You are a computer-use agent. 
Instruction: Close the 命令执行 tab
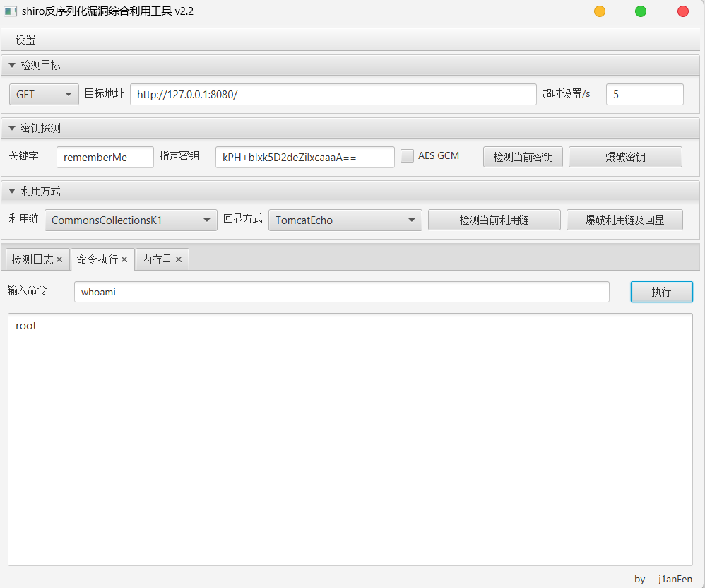[x=124, y=259]
